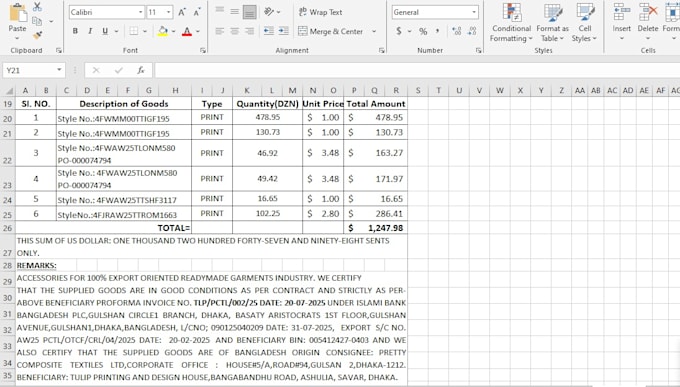Click the Insert Function fx icon
Screen dimensions: 680x387
tap(141, 70)
